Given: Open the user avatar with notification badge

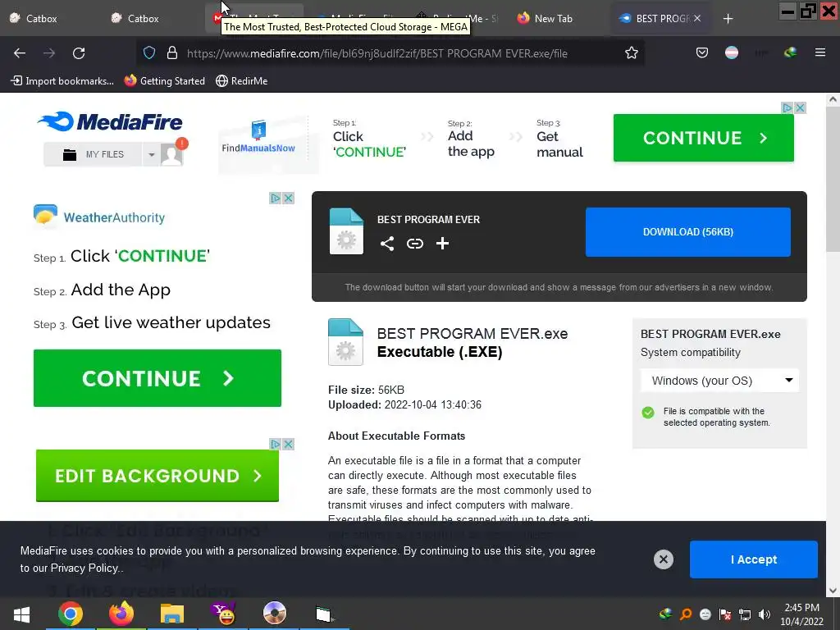Looking at the screenshot, I should coord(172,153).
